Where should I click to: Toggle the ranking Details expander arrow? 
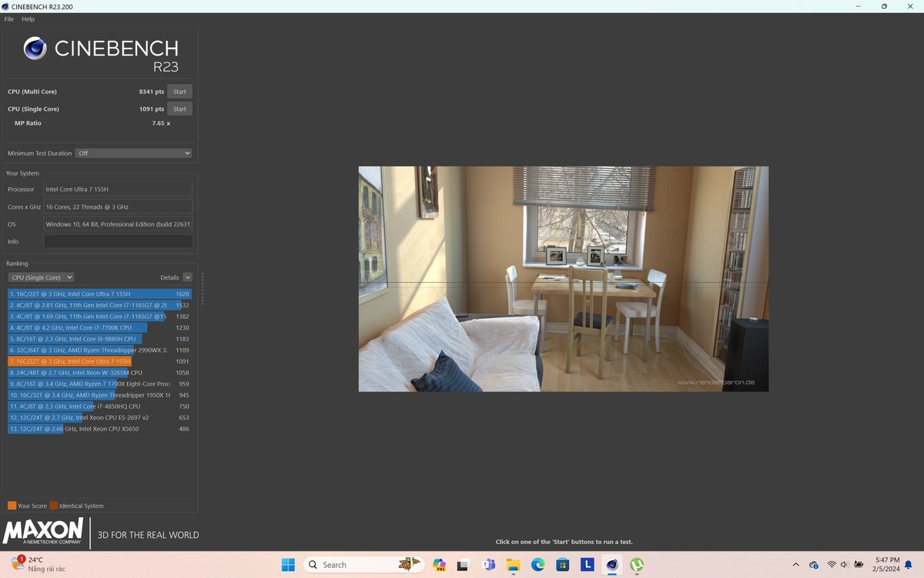pos(187,277)
